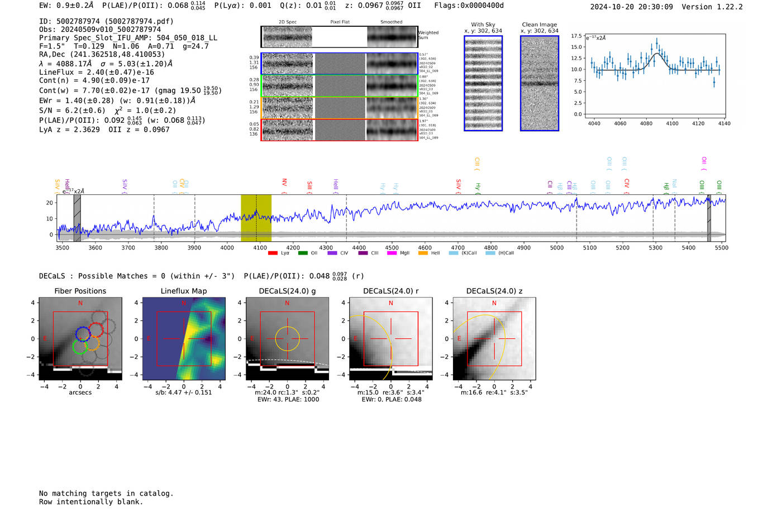Click the Flags:0x0000400d text
Image resolution: width=782 pixels, height=532 pixels.
coord(469,6)
